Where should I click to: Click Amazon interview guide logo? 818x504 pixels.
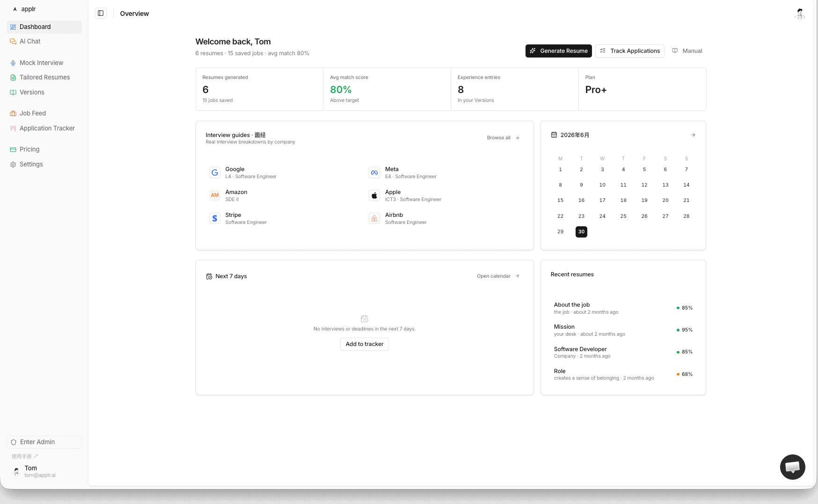[215, 195]
